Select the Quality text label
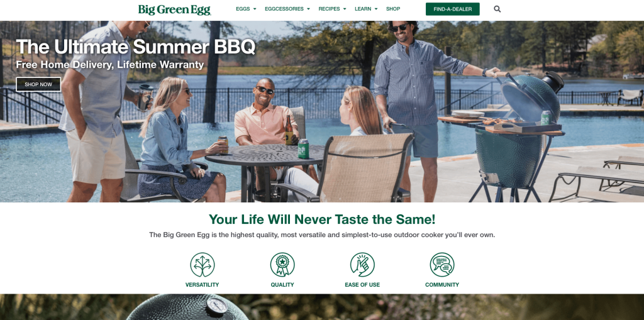Viewport: 644px width, 320px height. pyautogui.click(x=282, y=285)
